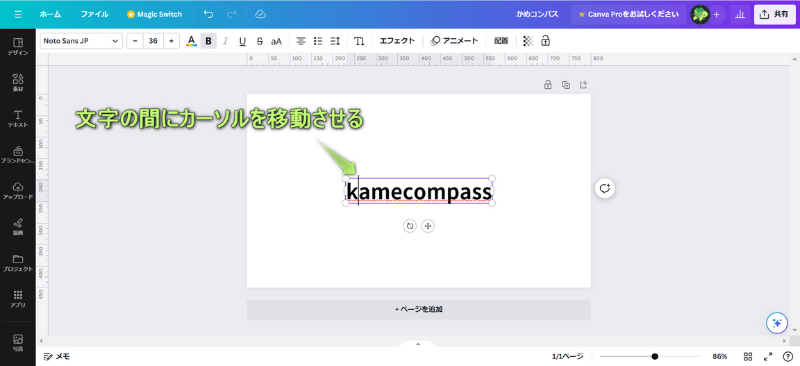Open 配置 position panel
The image size is (800, 366).
pos(501,41)
